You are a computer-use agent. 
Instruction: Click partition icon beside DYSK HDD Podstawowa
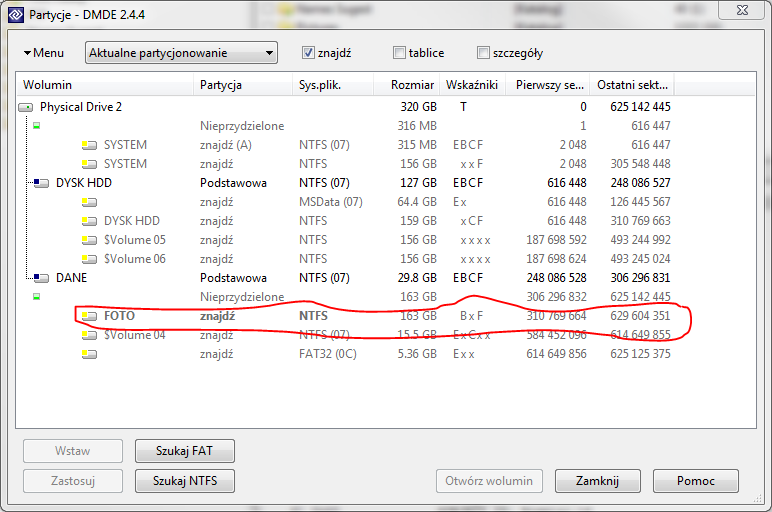pyautogui.click(x=41, y=183)
